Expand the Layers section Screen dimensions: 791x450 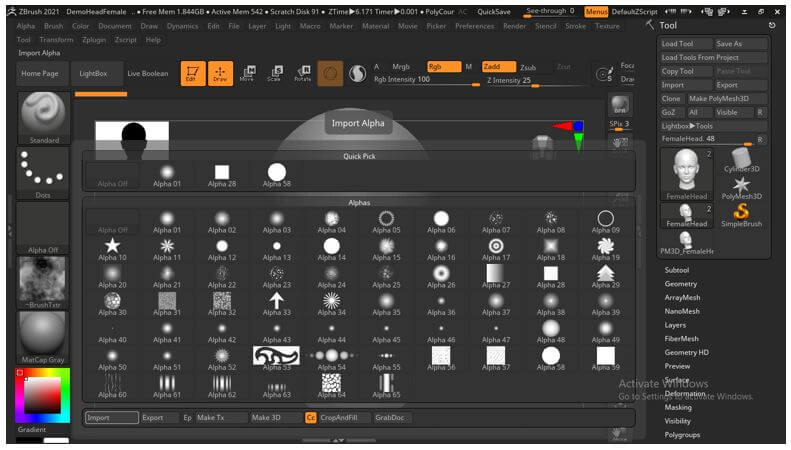click(x=675, y=325)
